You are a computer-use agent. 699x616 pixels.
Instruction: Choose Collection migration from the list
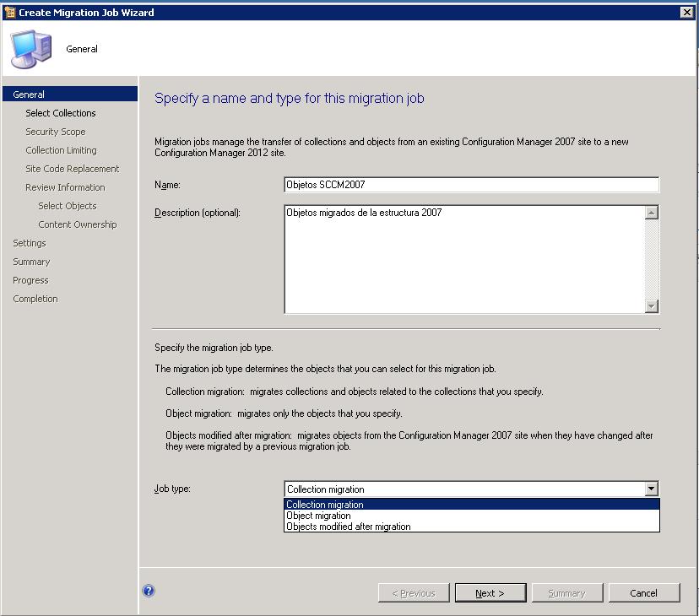click(472, 504)
